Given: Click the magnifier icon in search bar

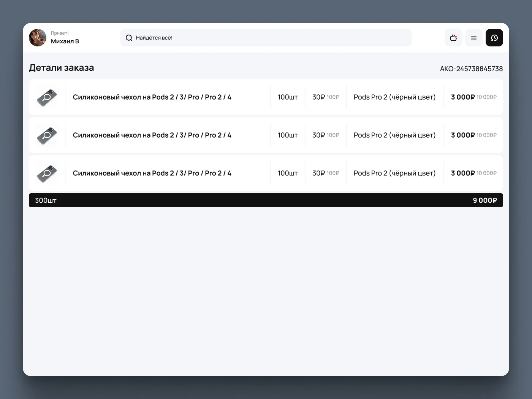Looking at the screenshot, I should [129, 38].
